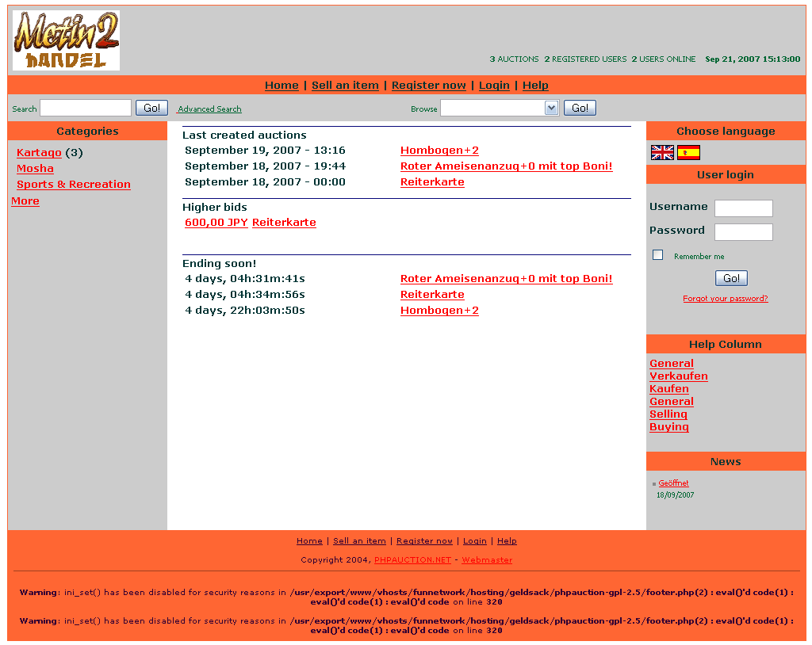This screenshot has width=812, height=645.
Task: Open the Geöffnet news item
Action: [x=673, y=483]
